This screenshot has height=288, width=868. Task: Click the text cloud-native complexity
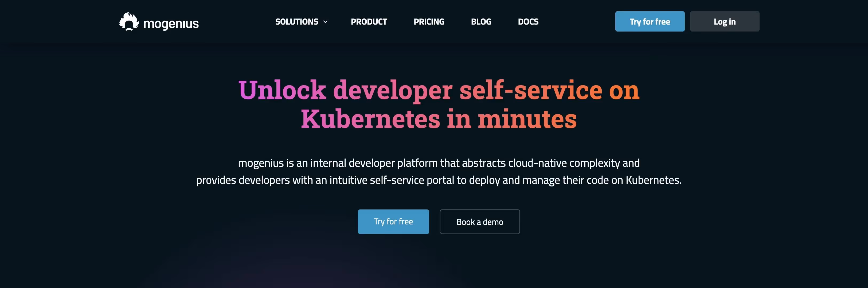point(564,163)
